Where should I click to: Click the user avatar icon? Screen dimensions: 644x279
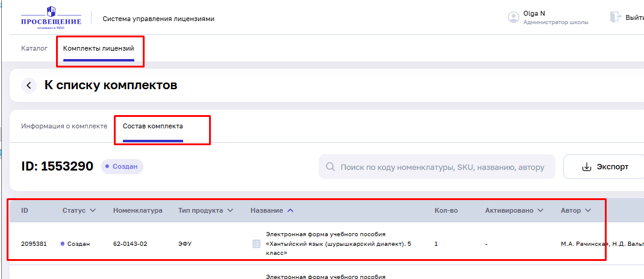(x=513, y=17)
